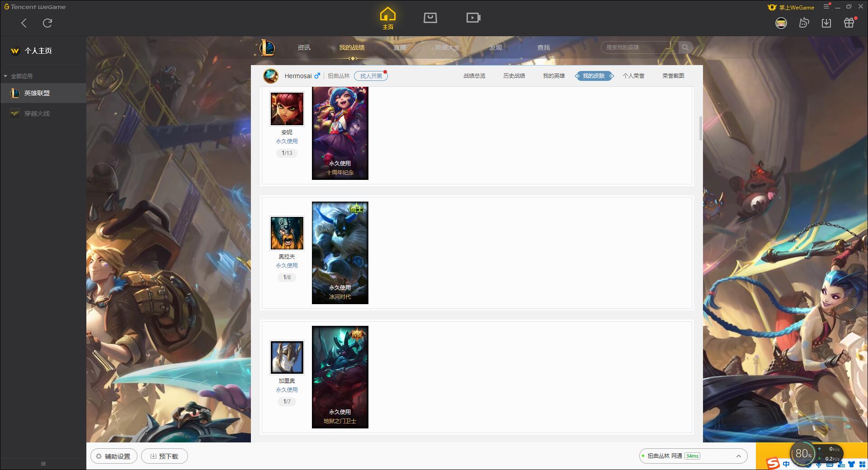Click the Hermosai username

pyautogui.click(x=298, y=76)
